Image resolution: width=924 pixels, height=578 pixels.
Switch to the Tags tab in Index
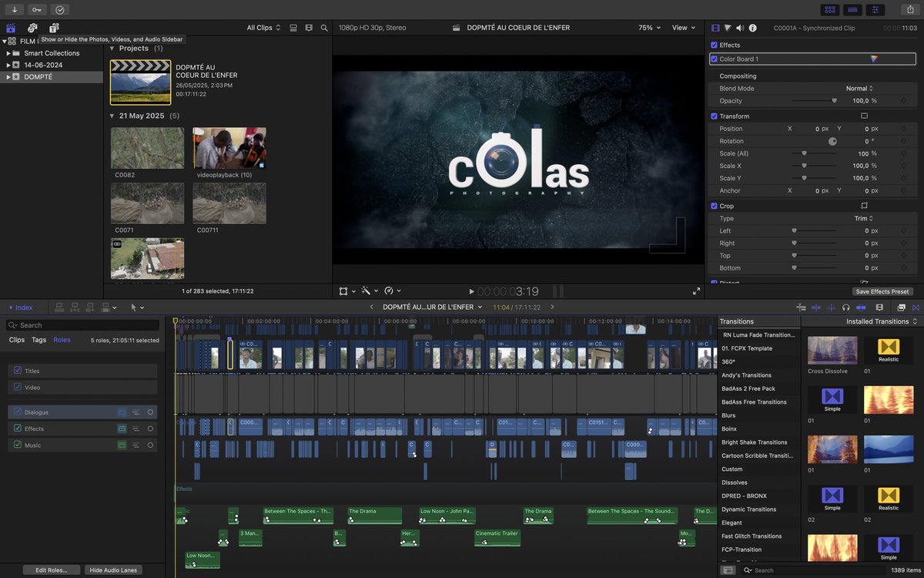[x=38, y=340]
